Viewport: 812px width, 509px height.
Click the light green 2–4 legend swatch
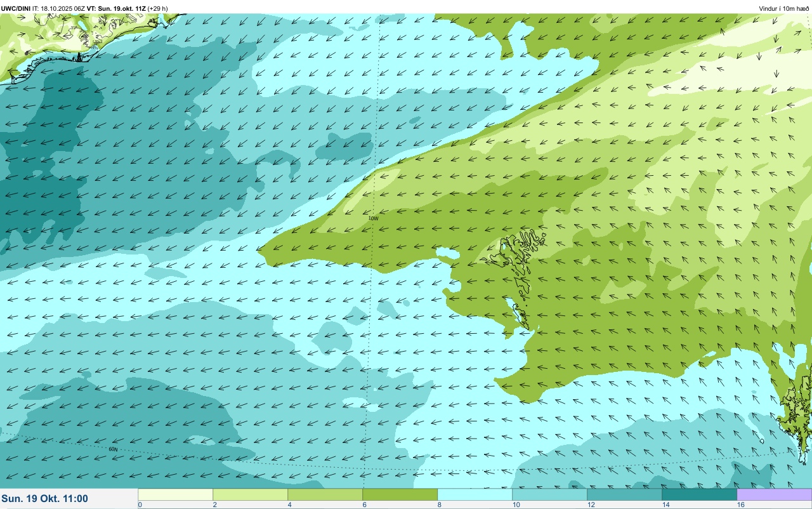pyautogui.click(x=251, y=494)
